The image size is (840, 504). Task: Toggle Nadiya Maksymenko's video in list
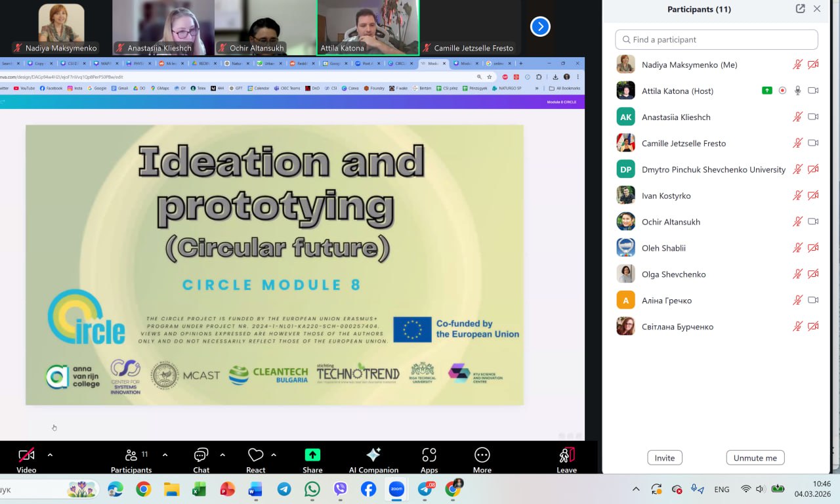coord(813,64)
